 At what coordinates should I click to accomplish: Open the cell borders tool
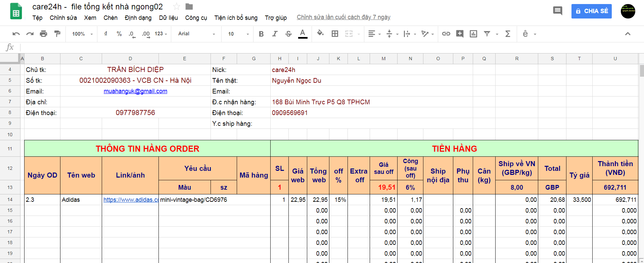click(335, 34)
